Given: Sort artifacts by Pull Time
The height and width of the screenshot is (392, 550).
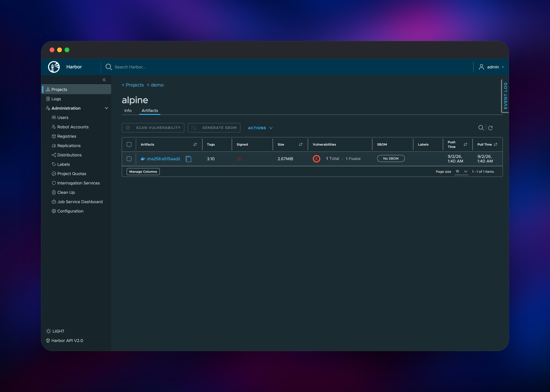Looking at the screenshot, I should coord(496,144).
